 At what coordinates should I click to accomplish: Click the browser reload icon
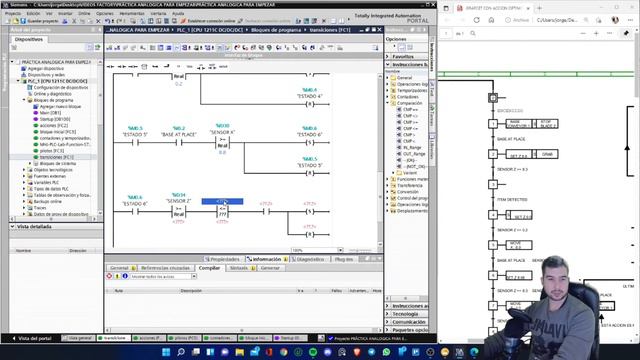tap(476, 20)
